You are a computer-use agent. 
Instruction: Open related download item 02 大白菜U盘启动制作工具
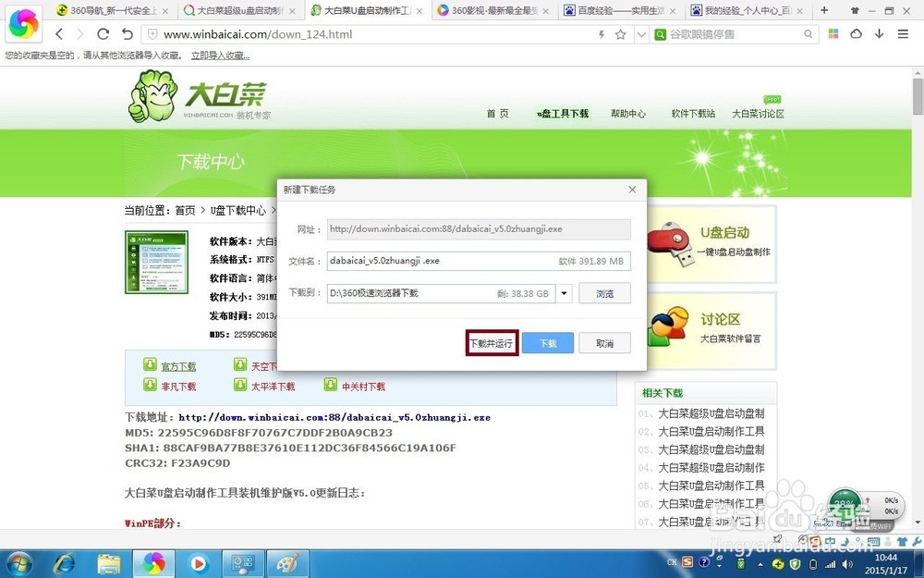[x=711, y=432]
